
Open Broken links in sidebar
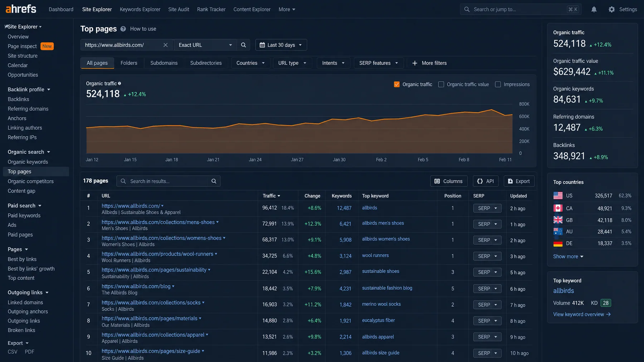(x=21, y=330)
